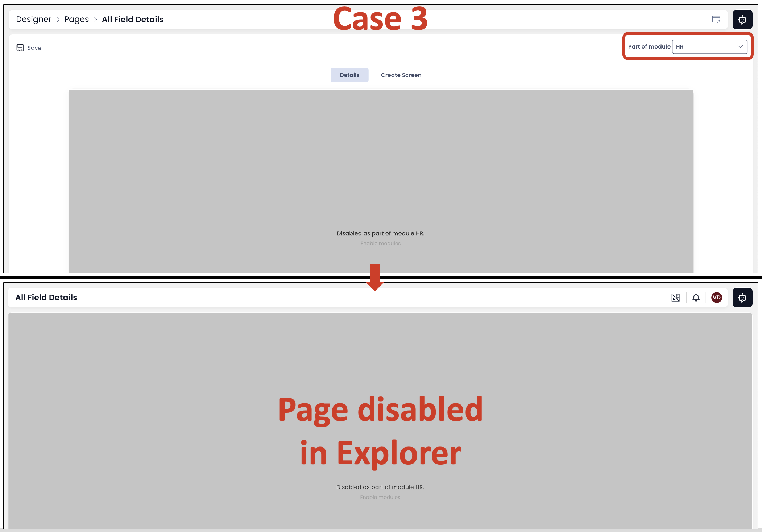
Task: Click the robot/bot icon in Explorer header
Action: [x=742, y=298]
